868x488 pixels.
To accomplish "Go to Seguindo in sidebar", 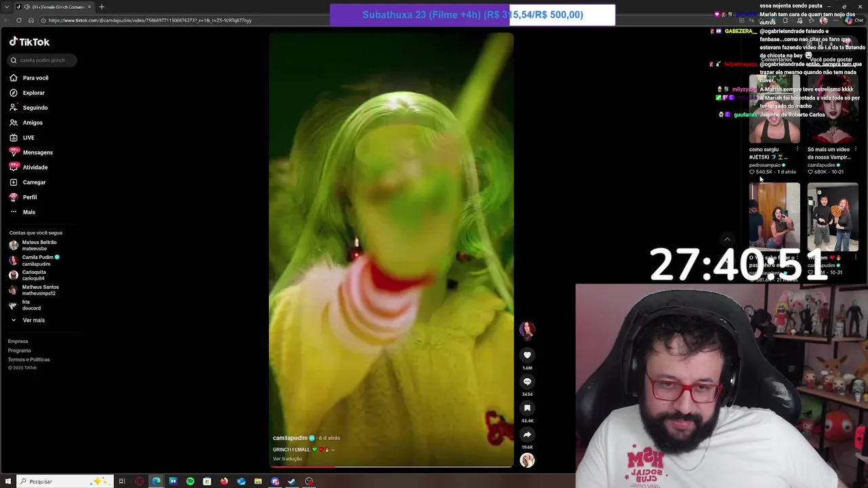I will [x=28, y=108].
